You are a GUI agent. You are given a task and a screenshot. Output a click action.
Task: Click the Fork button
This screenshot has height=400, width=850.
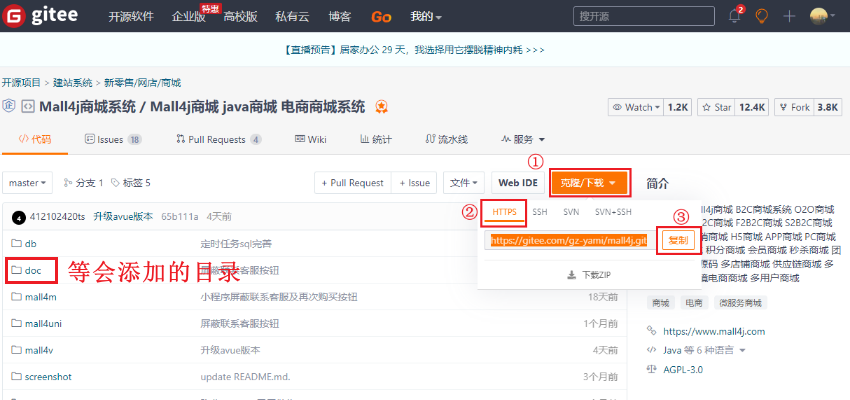pos(794,107)
